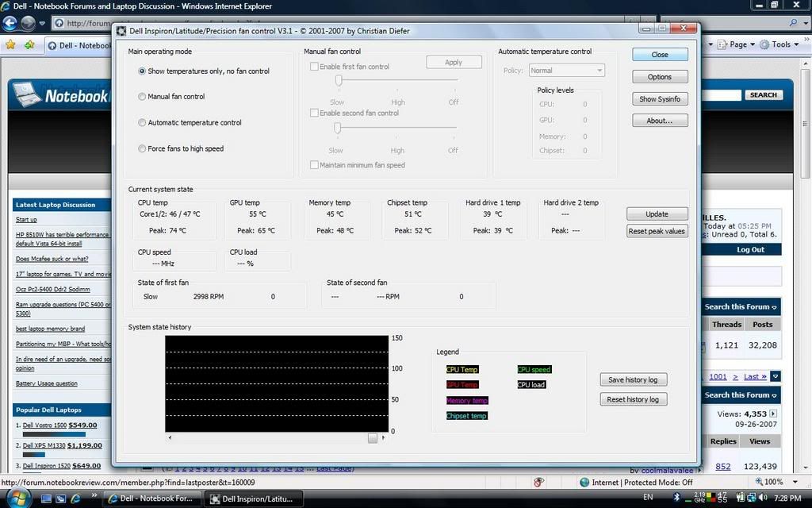Open the Windows Start orb
The image size is (812, 508).
pyautogui.click(x=17, y=498)
